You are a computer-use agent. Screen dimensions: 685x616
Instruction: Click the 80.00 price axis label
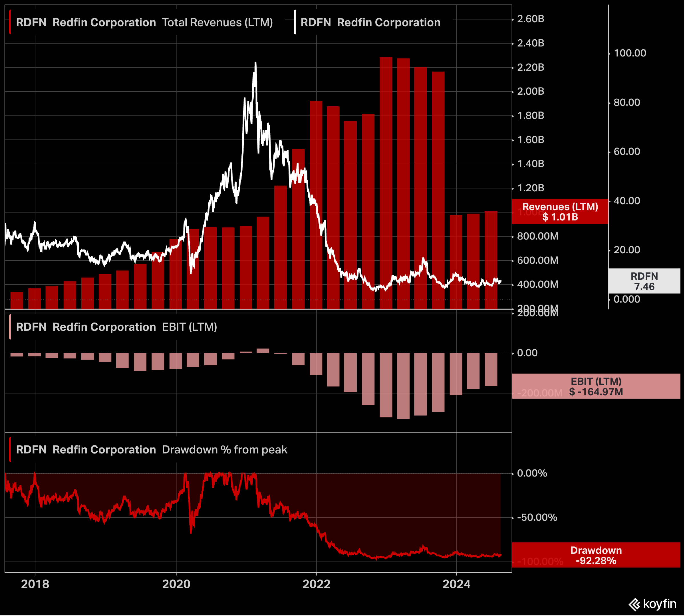pos(627,103)
